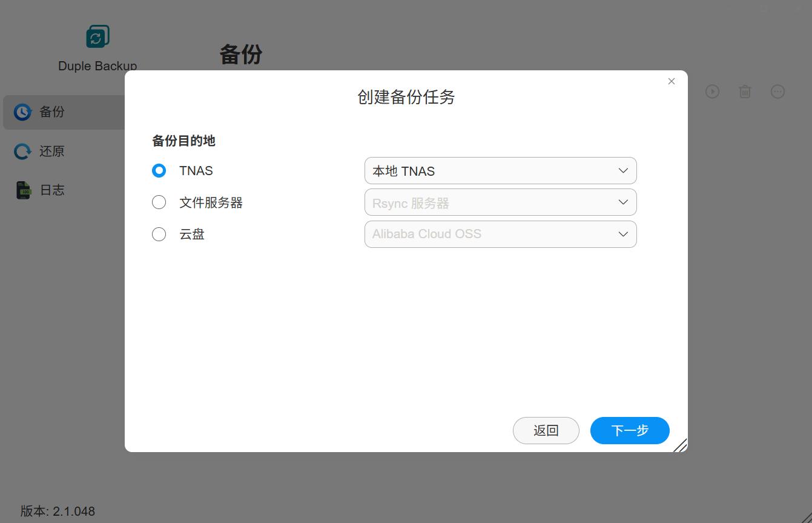Click the 备份 page heading
Viewport: 812px width, 523px height.
click(x=241, y=54)
